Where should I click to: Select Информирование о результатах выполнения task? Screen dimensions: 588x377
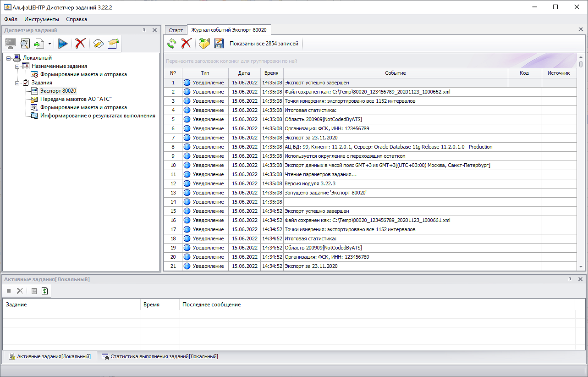(98, 116)
